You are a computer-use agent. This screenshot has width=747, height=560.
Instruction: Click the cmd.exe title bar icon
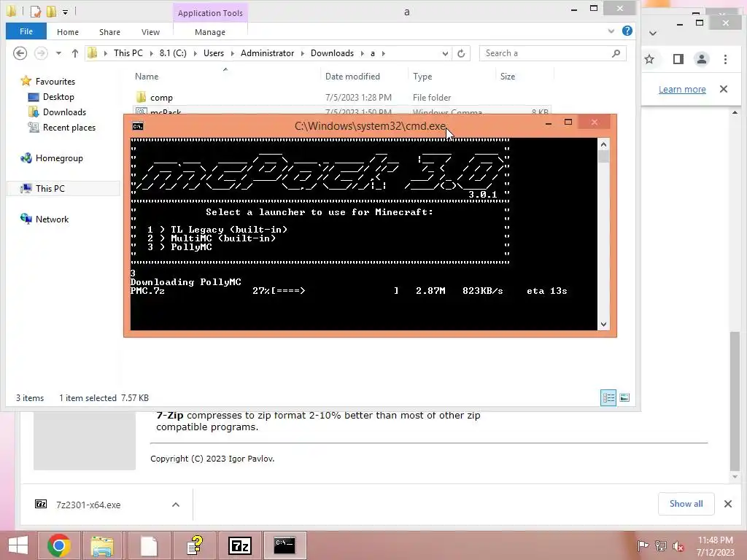coord(138,126)
